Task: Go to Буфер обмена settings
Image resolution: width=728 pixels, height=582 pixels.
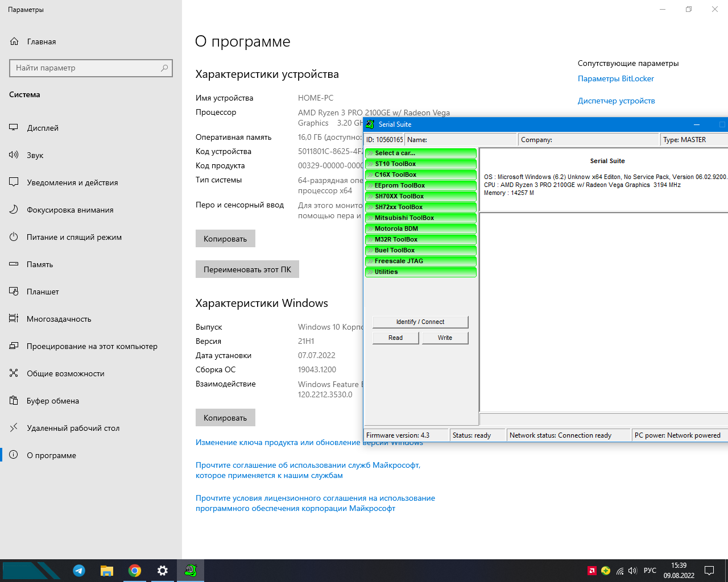Action: (53, 401)
